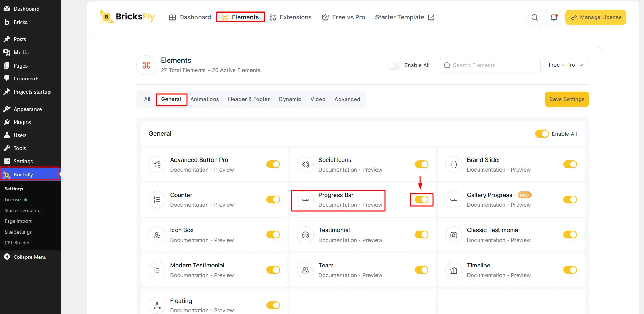
Task: Open the notifications bell icon
Action: pyautogui.click(x=554, y=17)
